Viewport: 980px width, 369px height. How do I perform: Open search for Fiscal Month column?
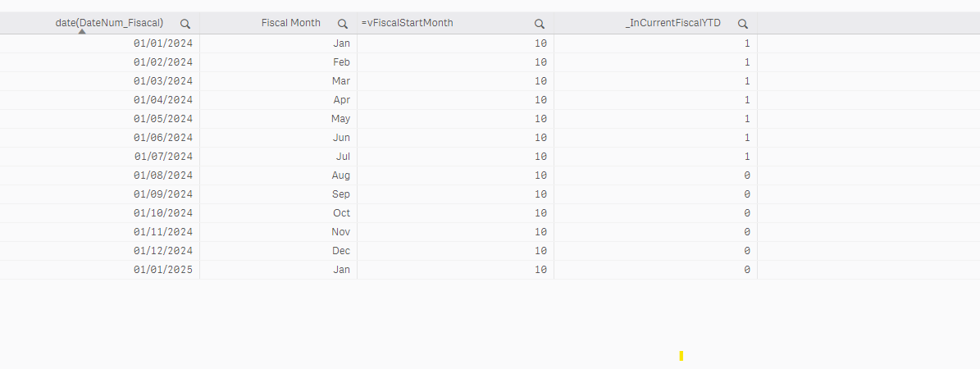tap(343, 24)
